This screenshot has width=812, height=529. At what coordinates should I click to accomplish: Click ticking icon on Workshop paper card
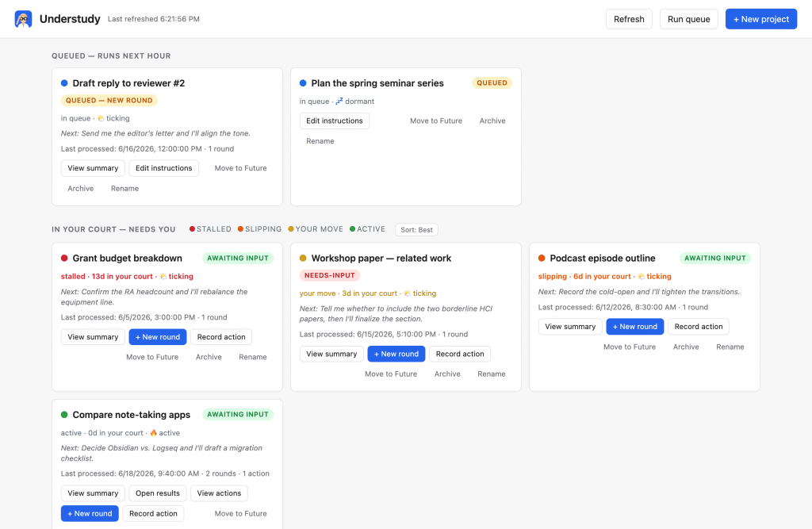pos(407,293)
